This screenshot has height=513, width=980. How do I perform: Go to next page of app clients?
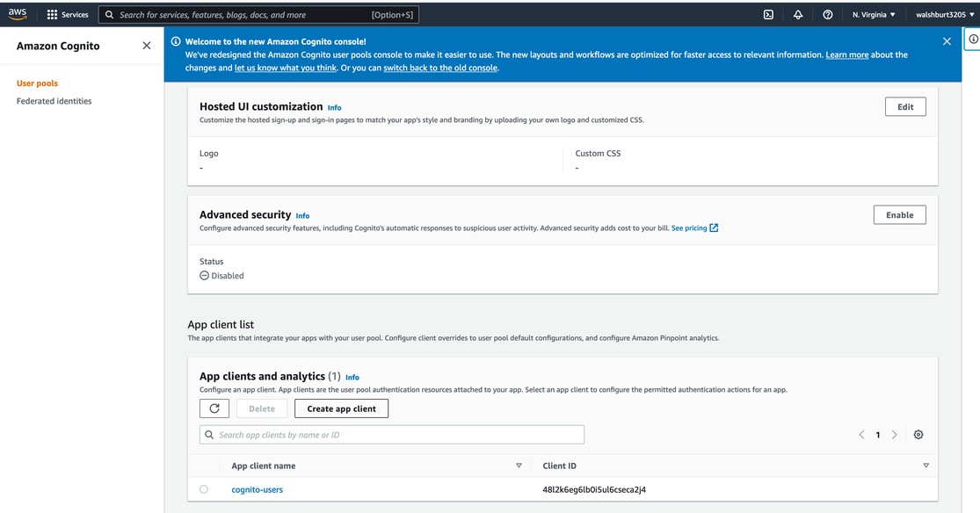[895, 435]
